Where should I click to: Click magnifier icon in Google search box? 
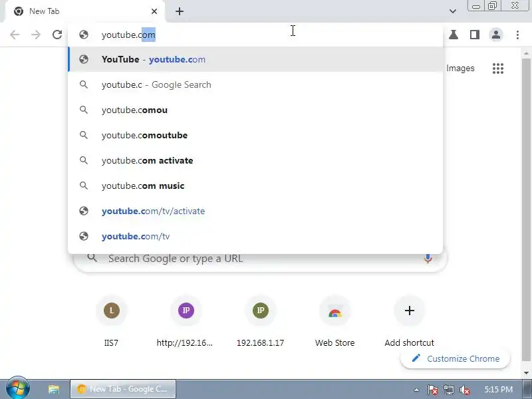pyautogui.click(x=92, y=258)
